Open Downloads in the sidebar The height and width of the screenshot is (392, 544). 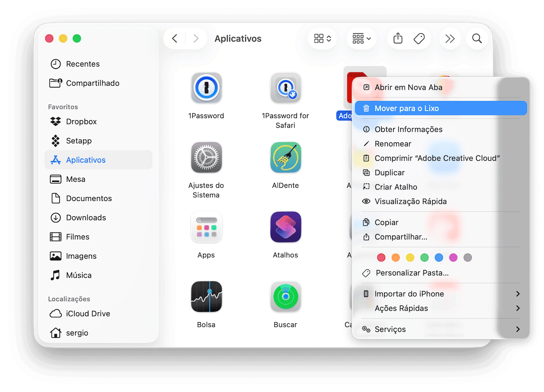tap(99, 218)
